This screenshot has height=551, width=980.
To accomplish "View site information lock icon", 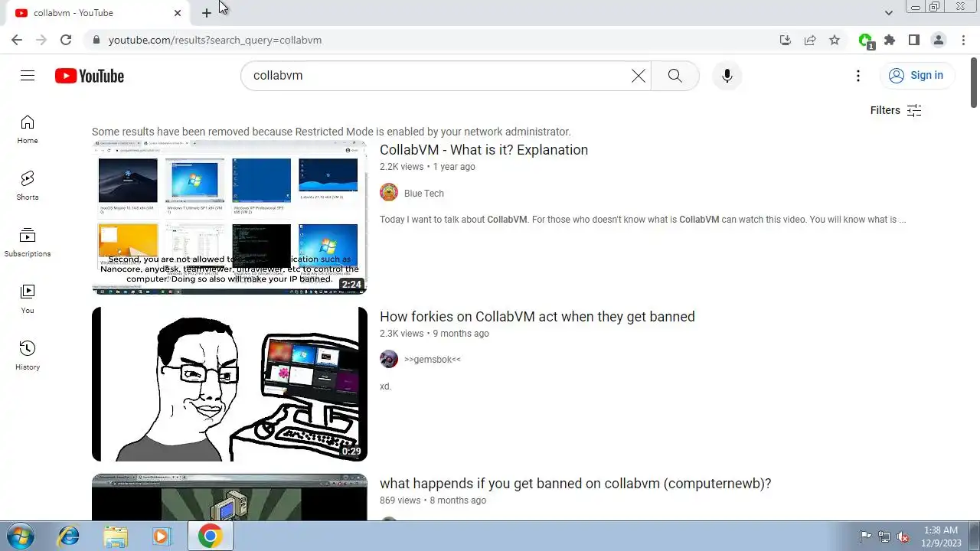I will click(x=96, y=40).
